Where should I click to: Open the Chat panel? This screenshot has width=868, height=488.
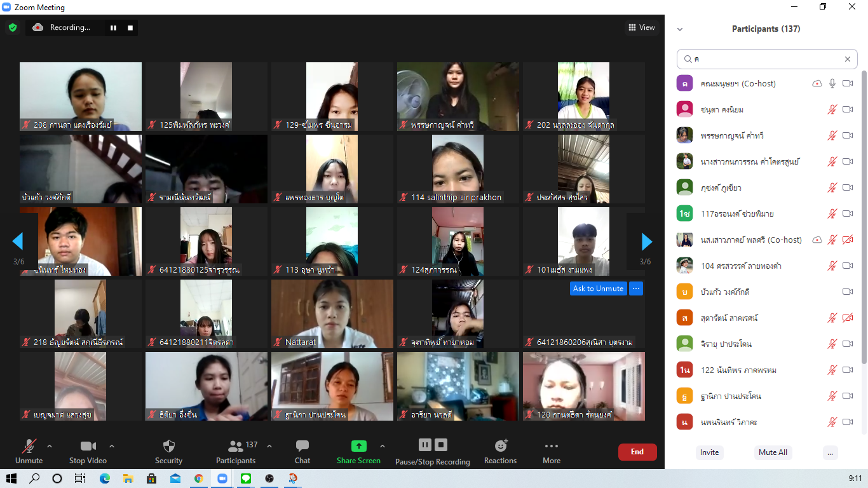pyautogui.click(x=302, y=452)
